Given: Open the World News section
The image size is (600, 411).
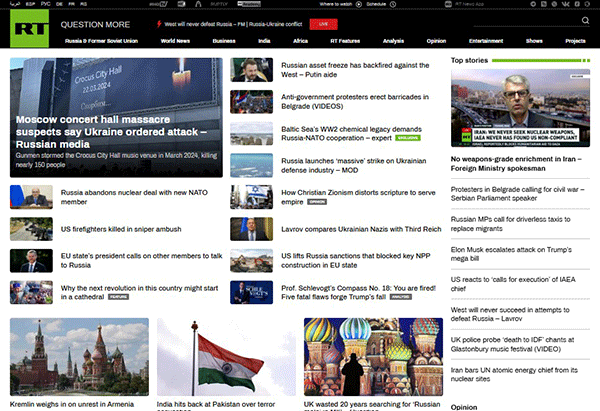Looking at the screenshot, I should click(175, 41).
